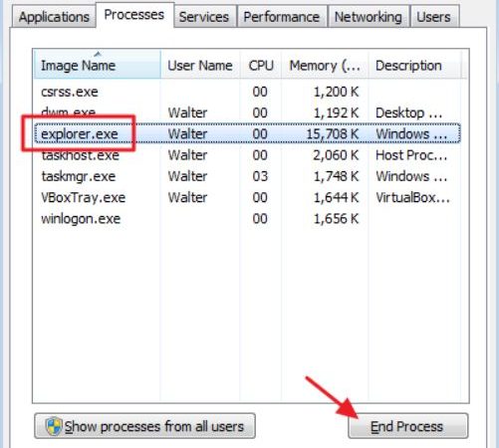This screenshot has width=499, height=448.
Task: Click Show processes from all users
Action: click(144, 426)
